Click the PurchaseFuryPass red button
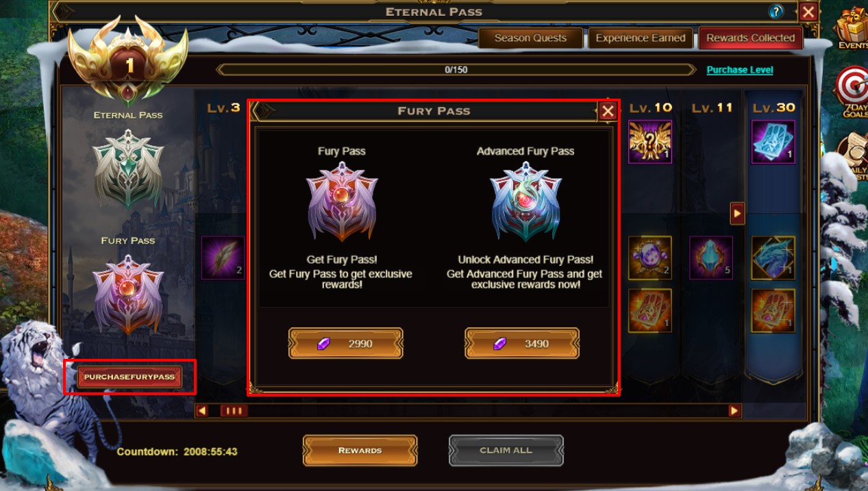 [129, 377]
